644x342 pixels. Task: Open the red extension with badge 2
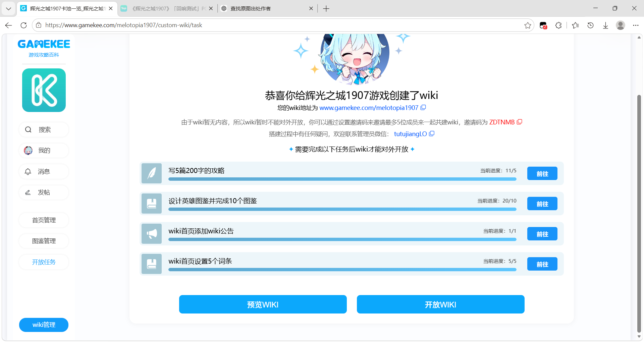tap(543, 25)
